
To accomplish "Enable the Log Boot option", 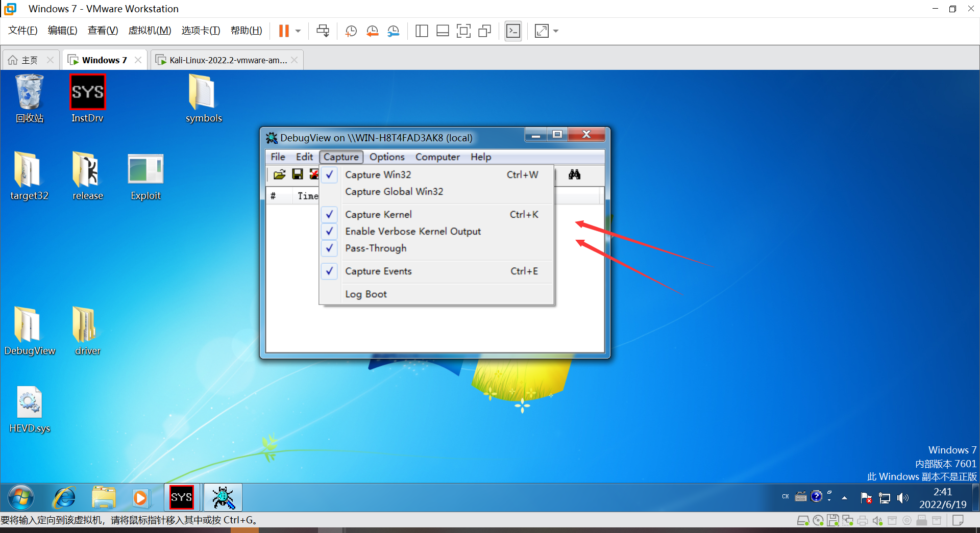I will [x=437, y=294].
